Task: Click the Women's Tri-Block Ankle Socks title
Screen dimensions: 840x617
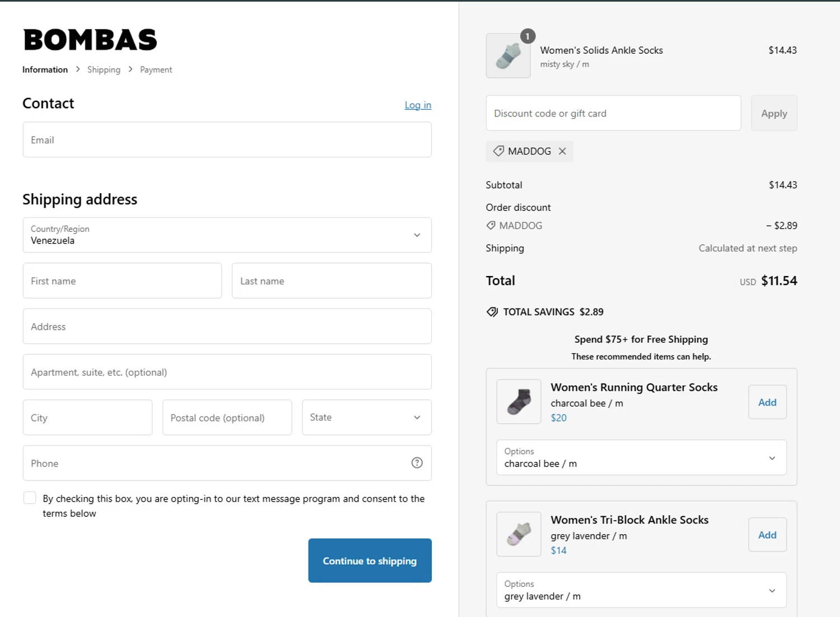Action: (629, 520)
